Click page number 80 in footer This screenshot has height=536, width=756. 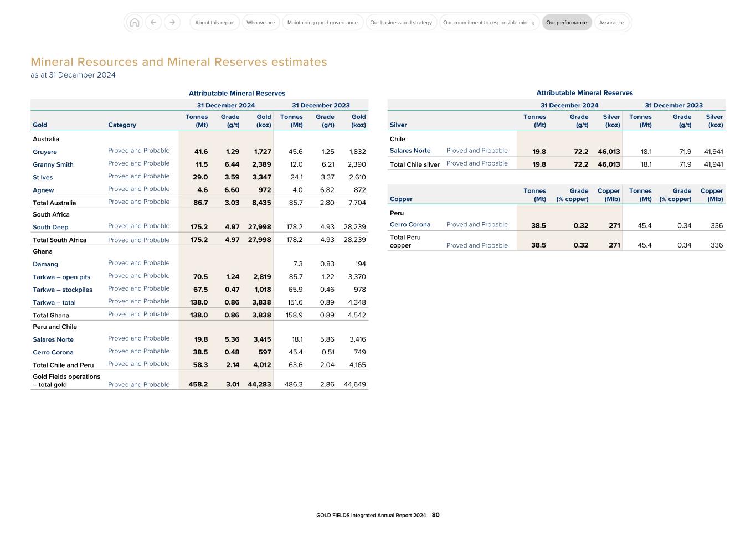[x=435, y=514]
